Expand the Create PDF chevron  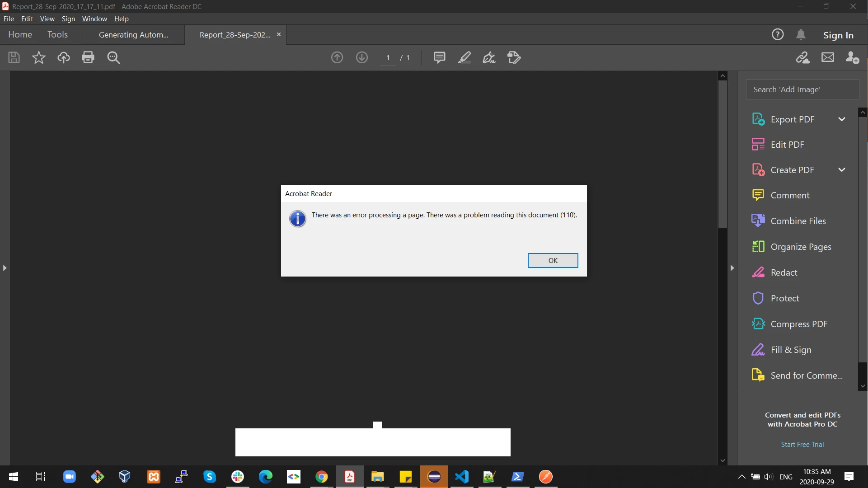841,170
